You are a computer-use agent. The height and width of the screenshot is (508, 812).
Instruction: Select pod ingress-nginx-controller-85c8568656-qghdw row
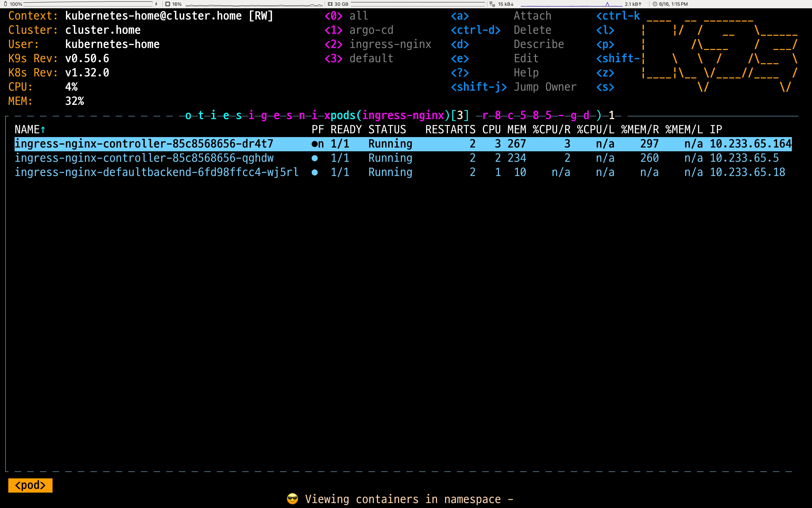144,158
